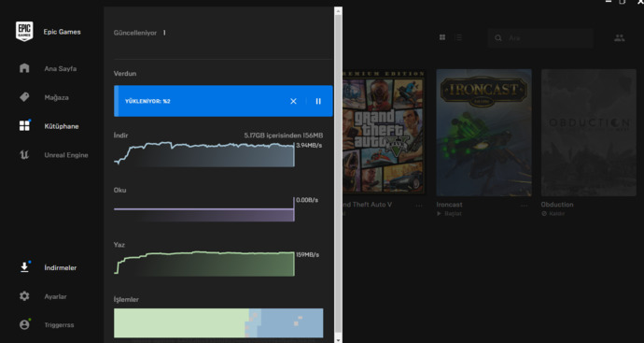Click the Ara search field
This screenshot has width=644, height=343.
pyautogui.click(x=541, y=37)
